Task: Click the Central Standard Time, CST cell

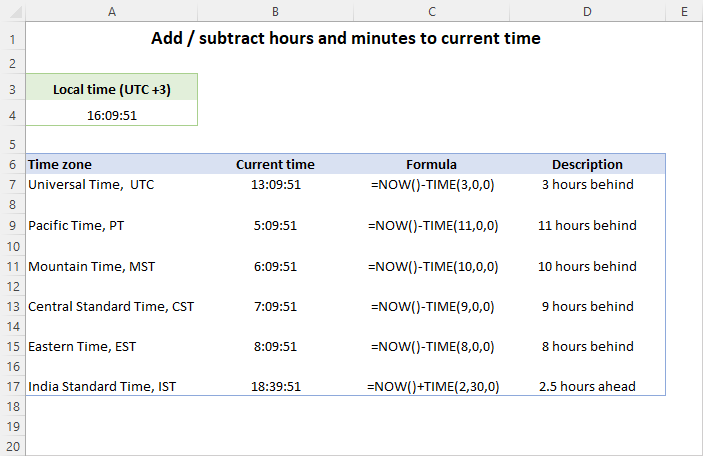Action: click(x=111, y=307)
